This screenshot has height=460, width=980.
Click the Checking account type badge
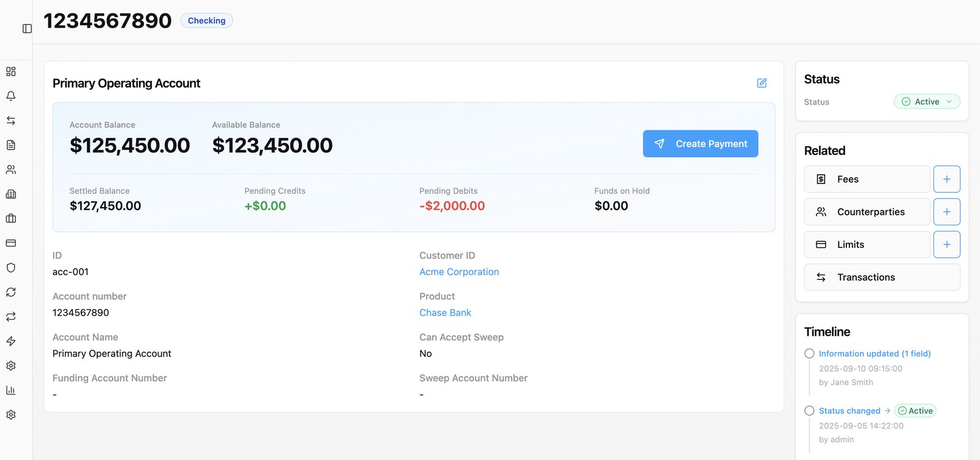coord(206,21)
